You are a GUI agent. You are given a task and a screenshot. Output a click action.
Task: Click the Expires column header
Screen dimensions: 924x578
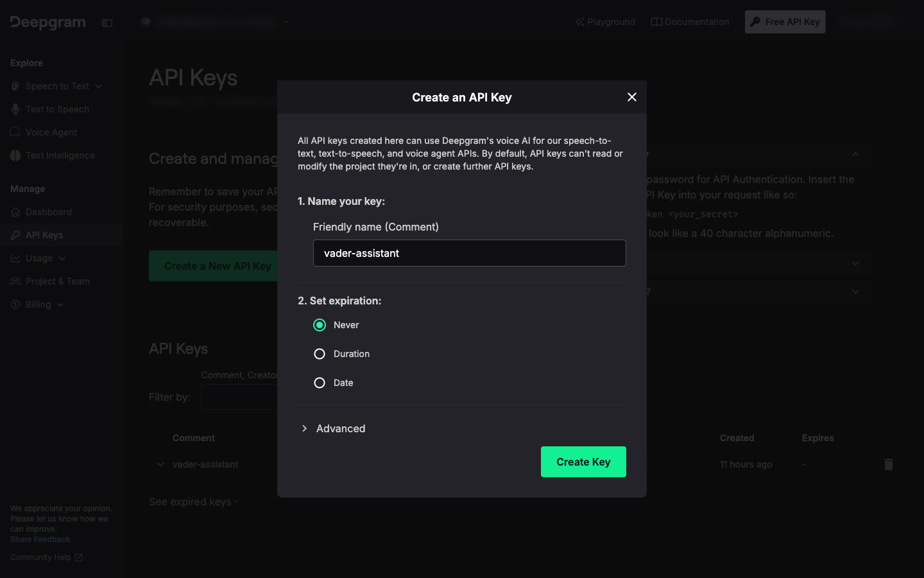(818, 438)
